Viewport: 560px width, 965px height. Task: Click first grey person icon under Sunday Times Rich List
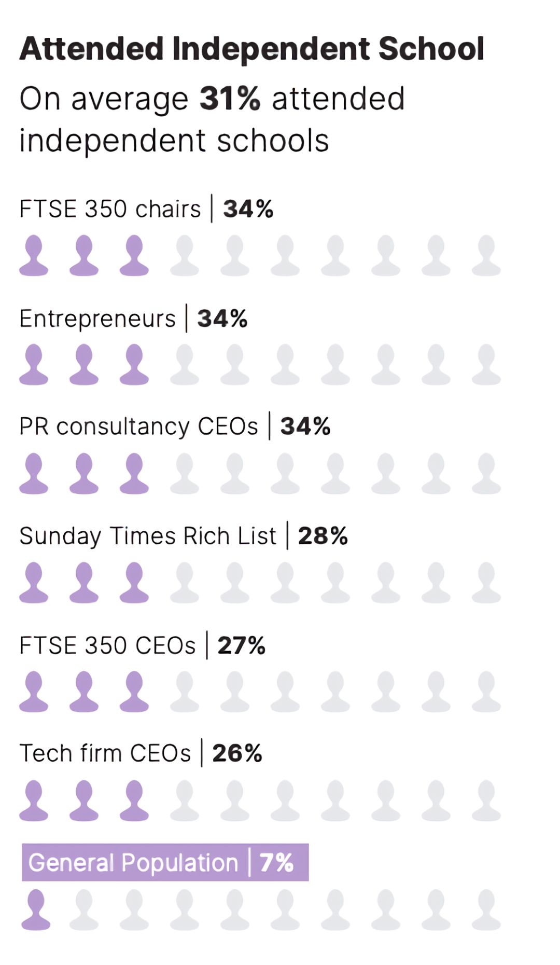(x=185, y=582)
